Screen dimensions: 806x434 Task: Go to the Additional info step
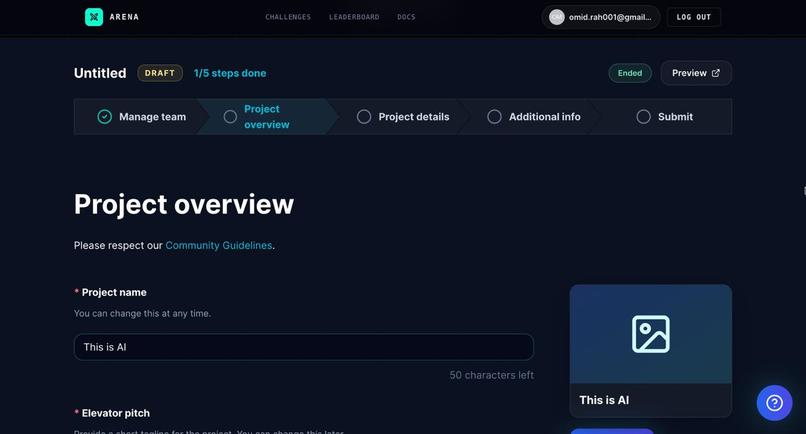tap(534, 117)
